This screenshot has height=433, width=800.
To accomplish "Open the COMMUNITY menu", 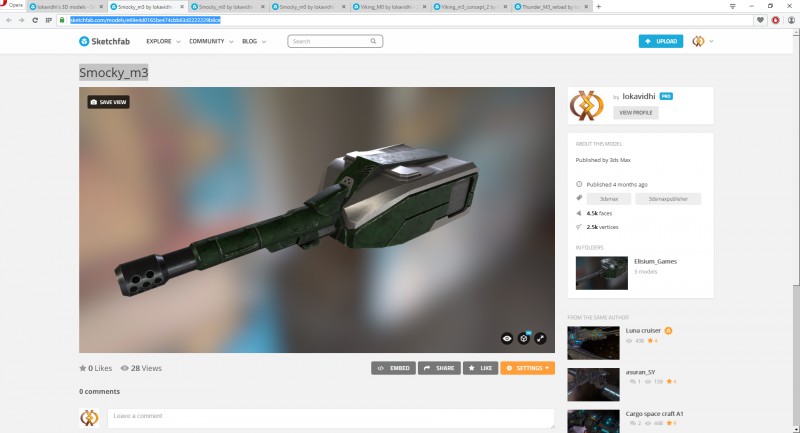I will pos(207,41).
